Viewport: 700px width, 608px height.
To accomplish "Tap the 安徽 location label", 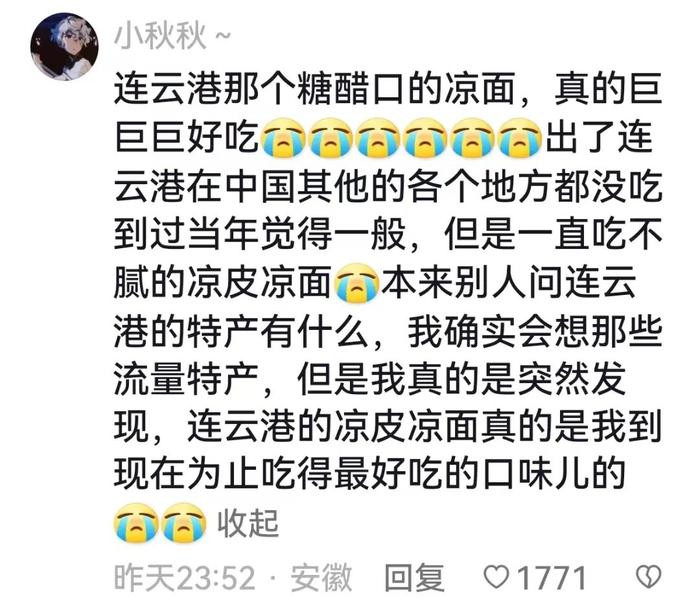I will tap(321, 578).
